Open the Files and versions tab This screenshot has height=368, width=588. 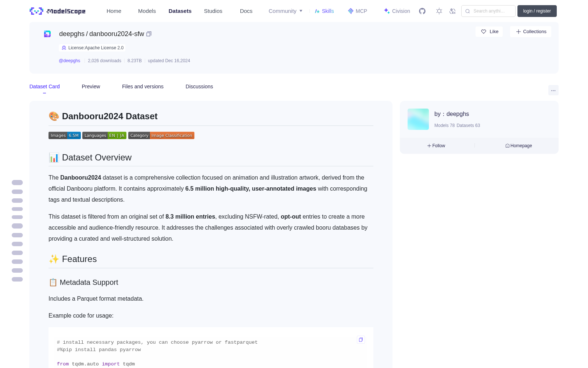point(143,86)
